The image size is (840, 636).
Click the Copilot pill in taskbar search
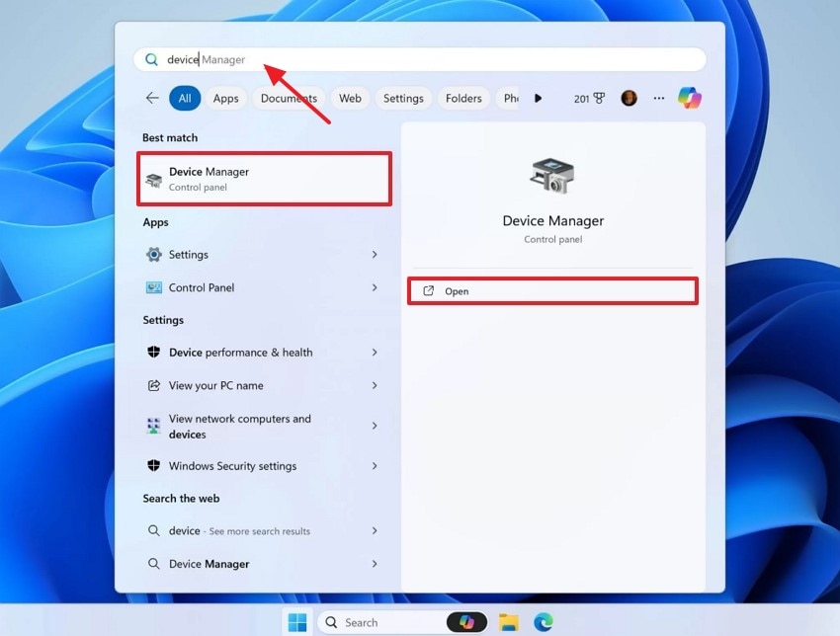(466, 622)
